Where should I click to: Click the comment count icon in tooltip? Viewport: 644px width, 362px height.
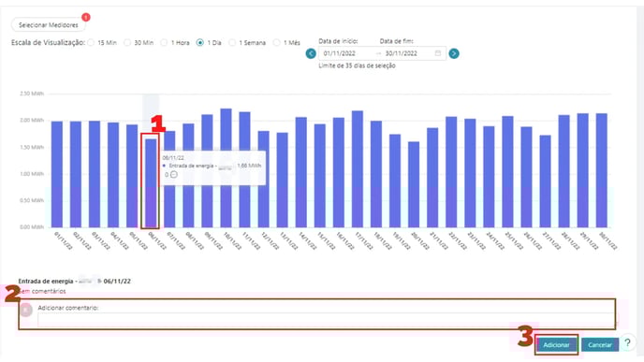coord(174,174)
